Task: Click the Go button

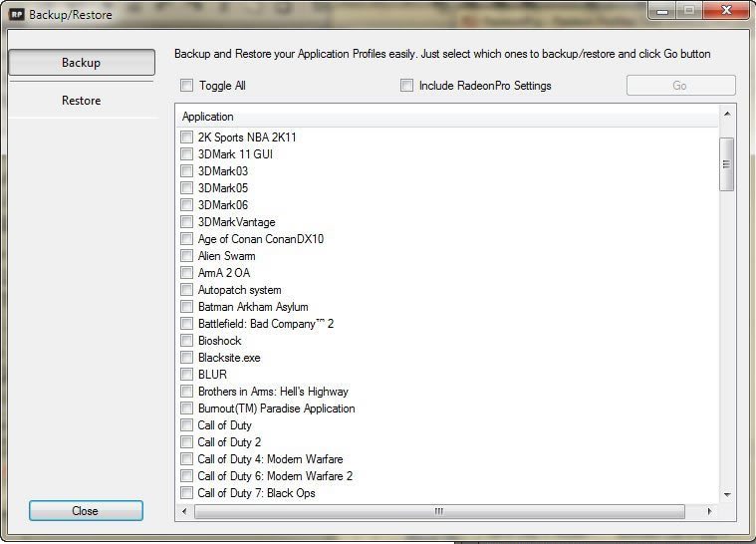Action: (680, 86)
